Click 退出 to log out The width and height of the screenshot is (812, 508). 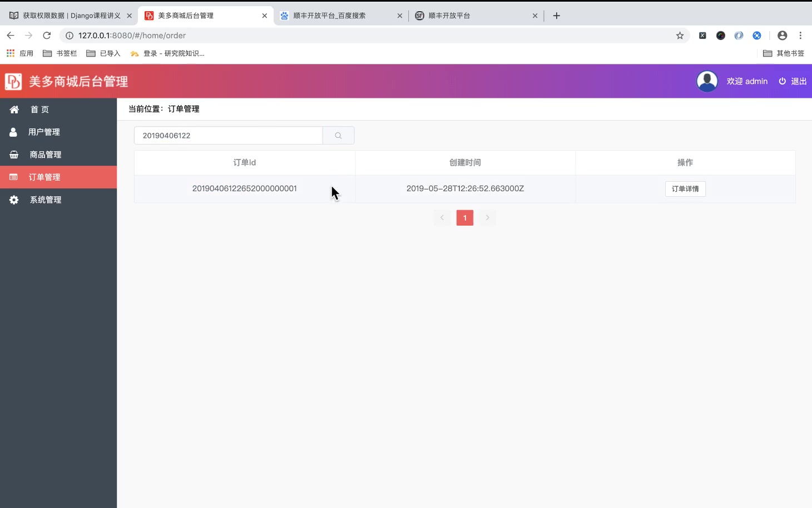coord(798,81)
